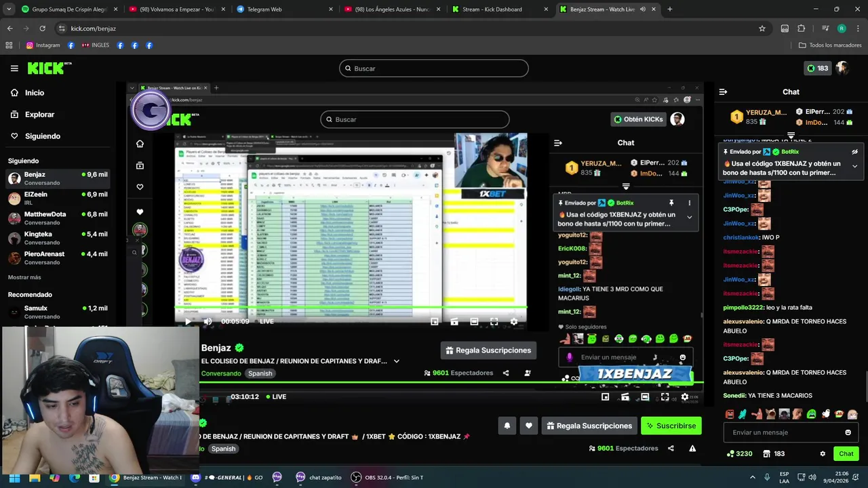Click the inner stream Buscar search field
The width and height of the screenshot is (868, 488).
click(414, 119)
